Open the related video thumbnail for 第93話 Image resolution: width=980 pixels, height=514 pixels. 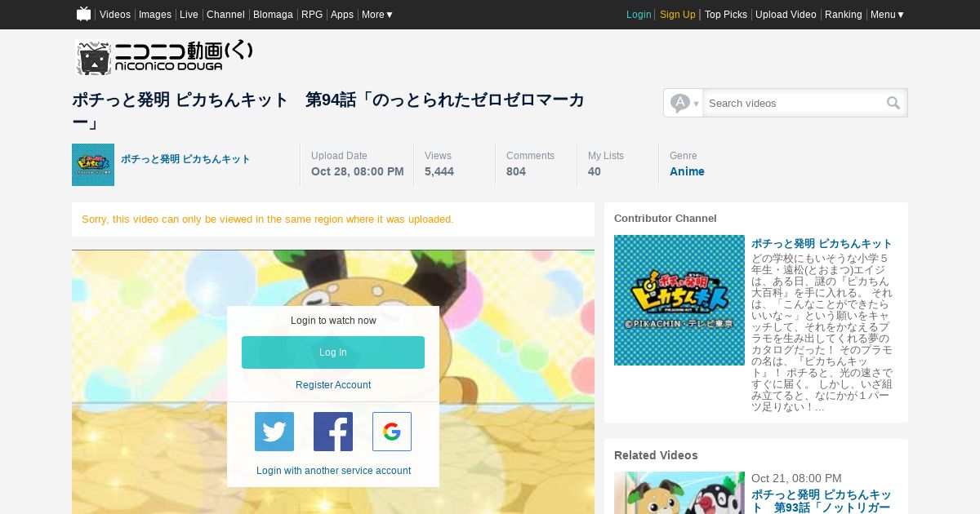point(679,493)
